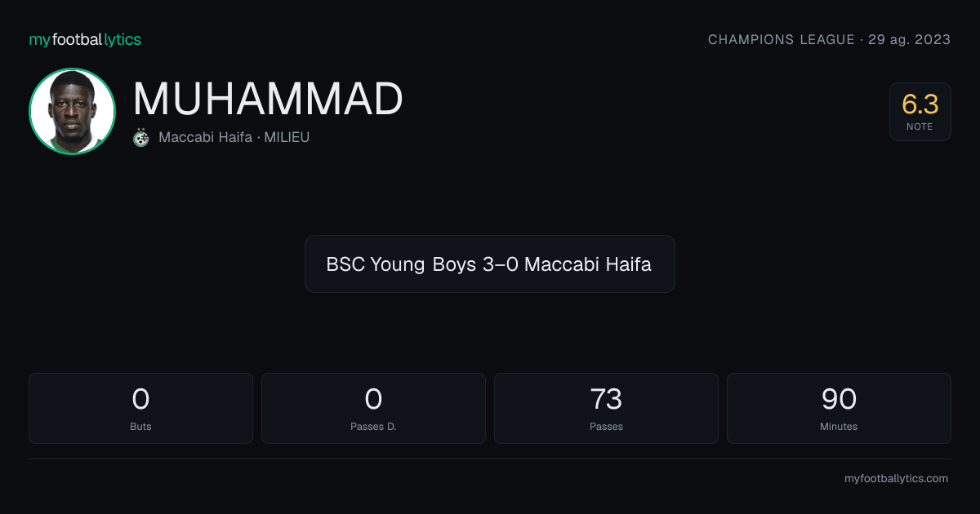Click the 29 ag. 2023 match date
Image resolution: width=980 pixels, height=514 pixels.
coord(909,39)
